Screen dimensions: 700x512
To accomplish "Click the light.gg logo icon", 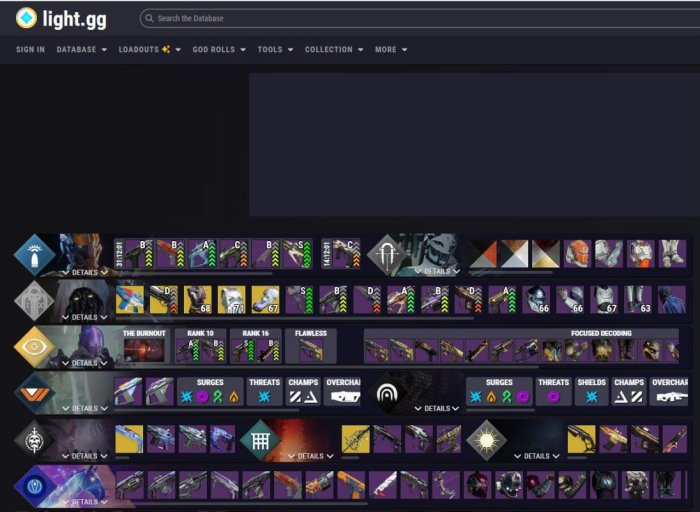I will (26, 17).
